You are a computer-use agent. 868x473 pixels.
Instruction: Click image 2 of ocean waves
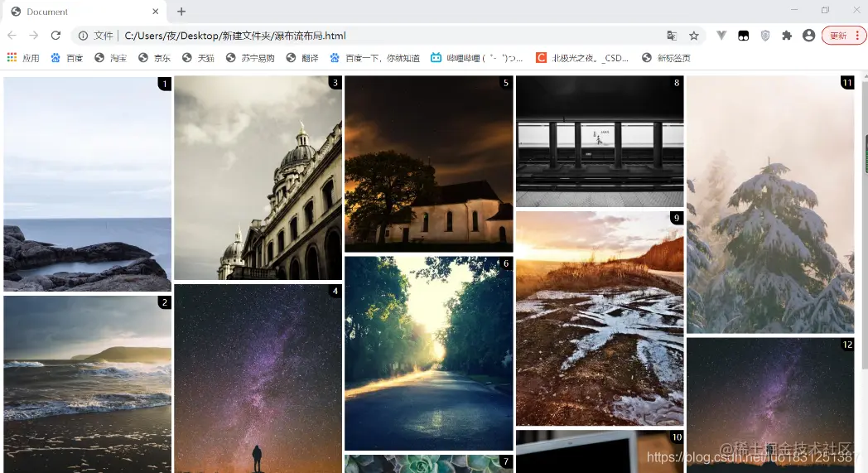pyautogui.click(x=88, y=384)
